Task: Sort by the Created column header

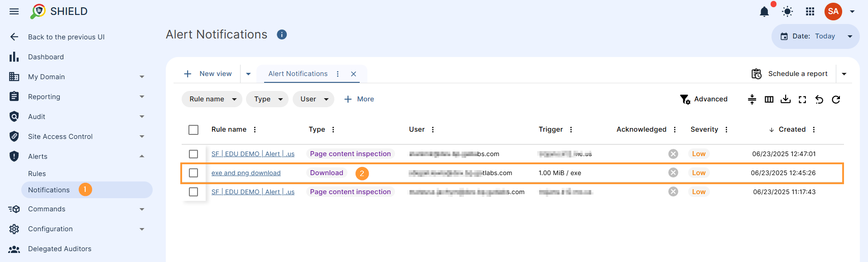Action: pyautogui.click(x=792, y=129)
